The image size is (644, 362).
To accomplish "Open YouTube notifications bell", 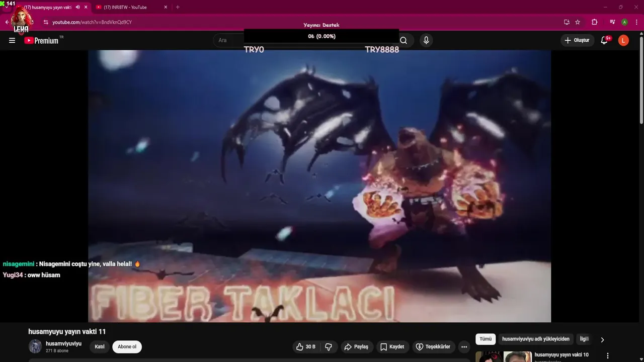I will 604,40.
